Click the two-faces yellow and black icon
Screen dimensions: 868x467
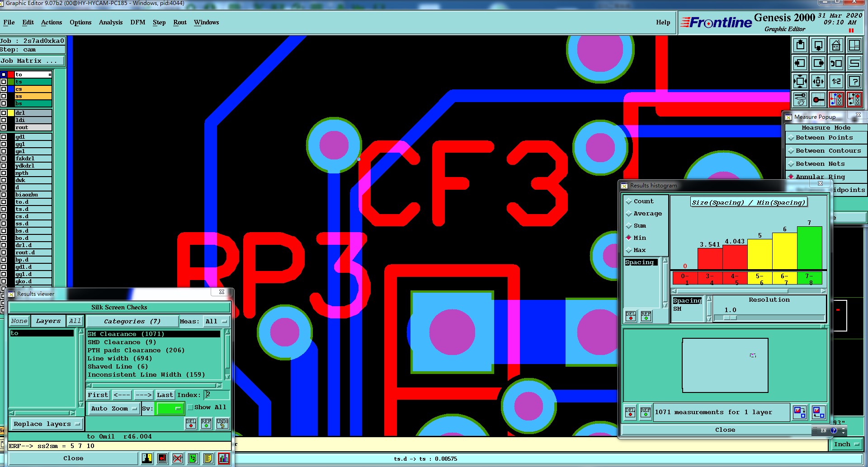[x=147, y=458]
